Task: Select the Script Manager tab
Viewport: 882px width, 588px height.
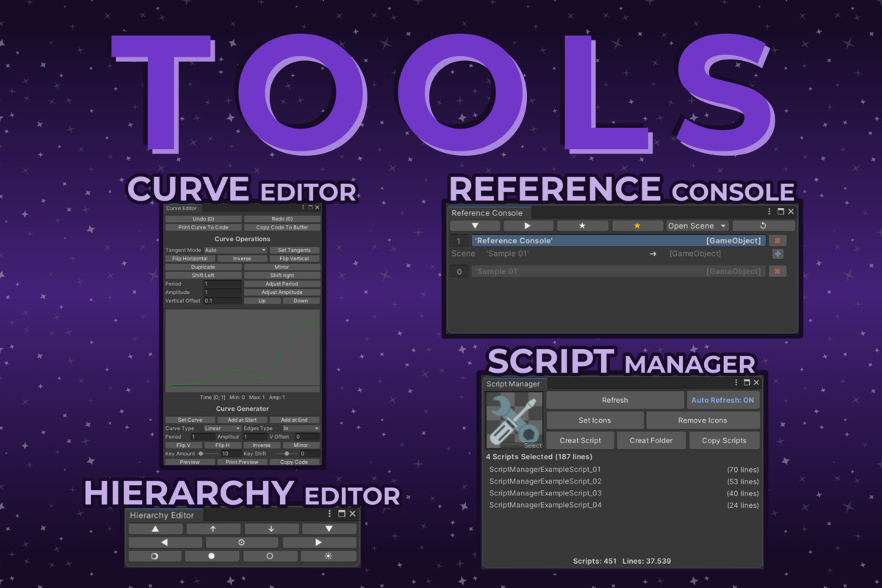Action: click(x=514, y=384)
